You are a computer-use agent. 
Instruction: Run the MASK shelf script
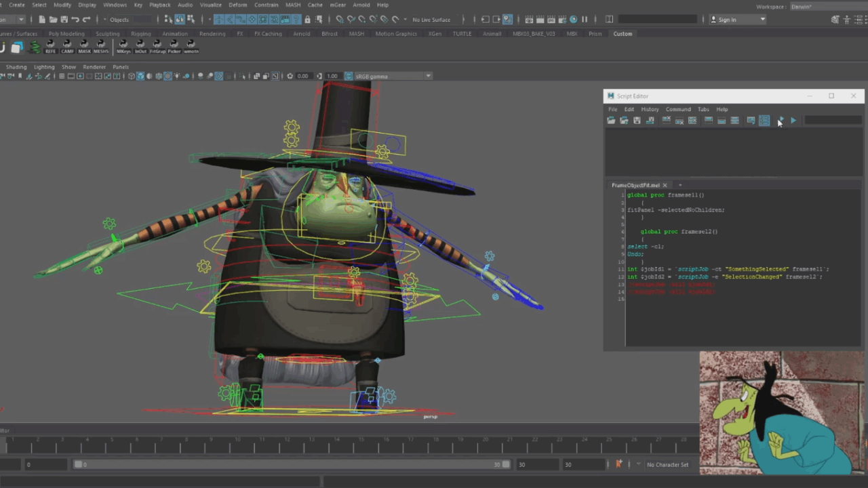84,47
